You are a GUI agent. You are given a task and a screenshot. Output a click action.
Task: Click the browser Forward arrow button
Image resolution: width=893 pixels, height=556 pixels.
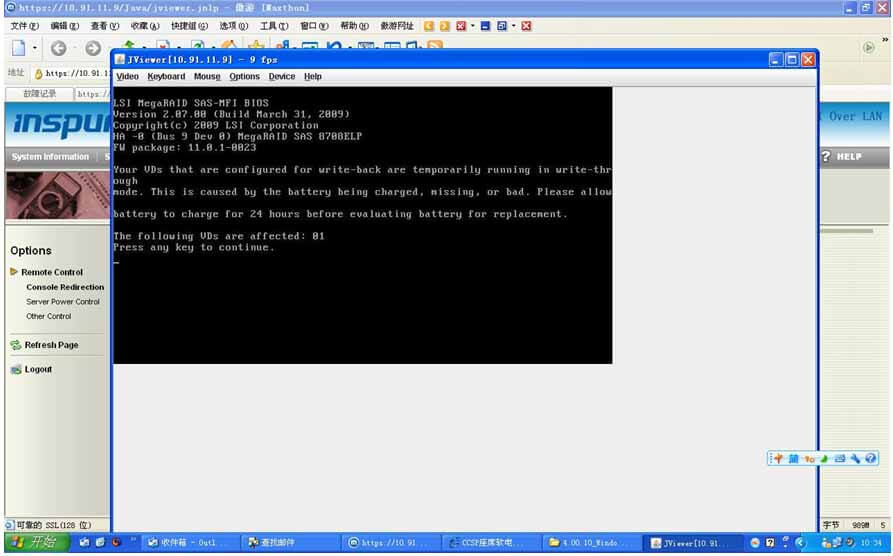[x=93, y=48]
